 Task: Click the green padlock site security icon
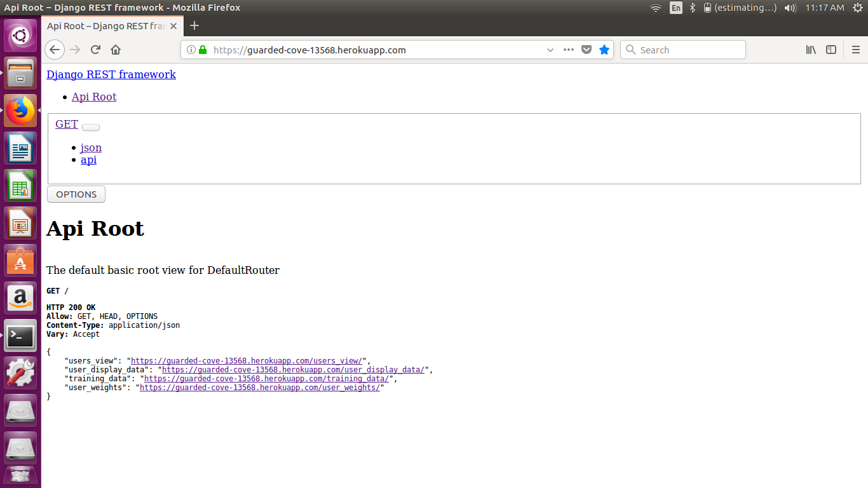pos(203,50)
